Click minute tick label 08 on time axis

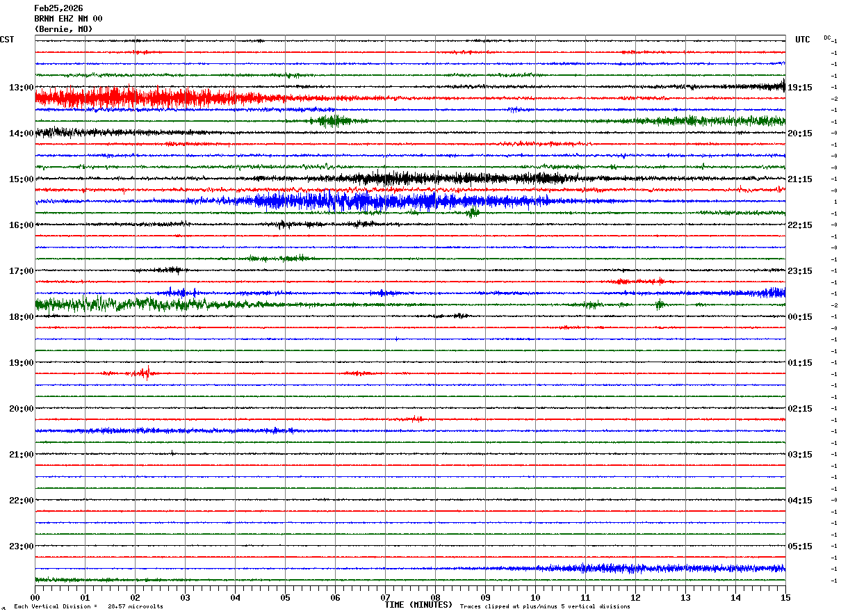tap(435, 597)
